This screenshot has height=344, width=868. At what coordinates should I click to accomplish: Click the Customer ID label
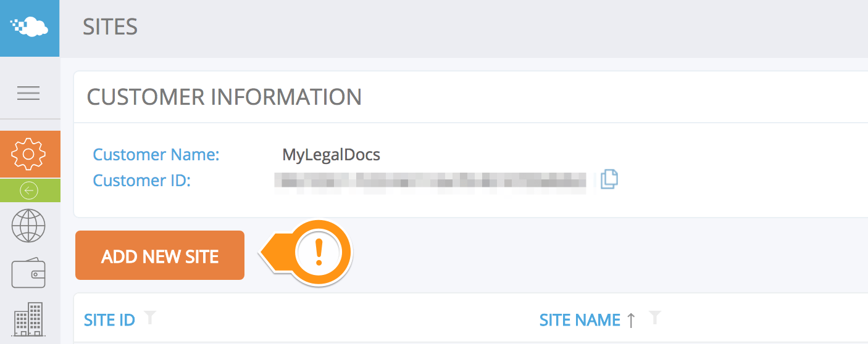point(142,181)
